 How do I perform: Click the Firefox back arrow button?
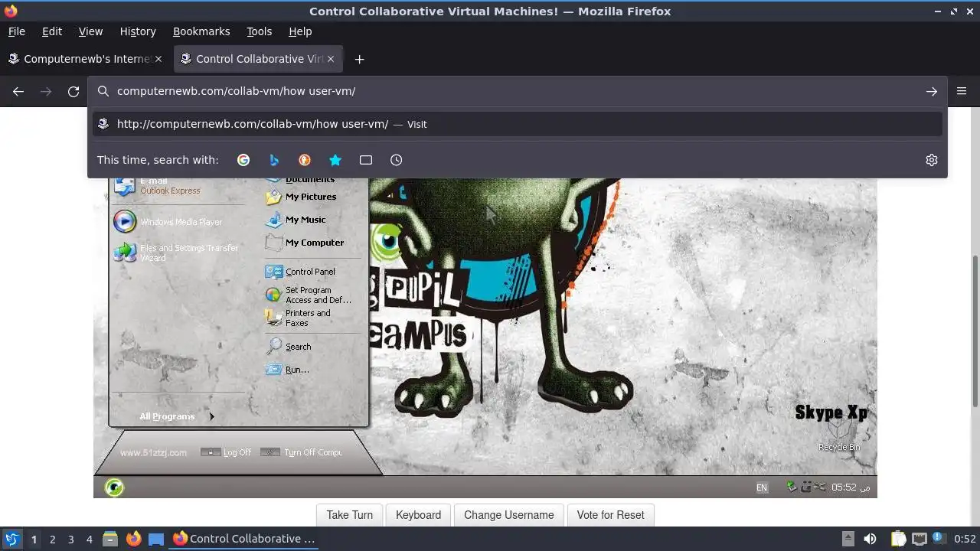18,91
